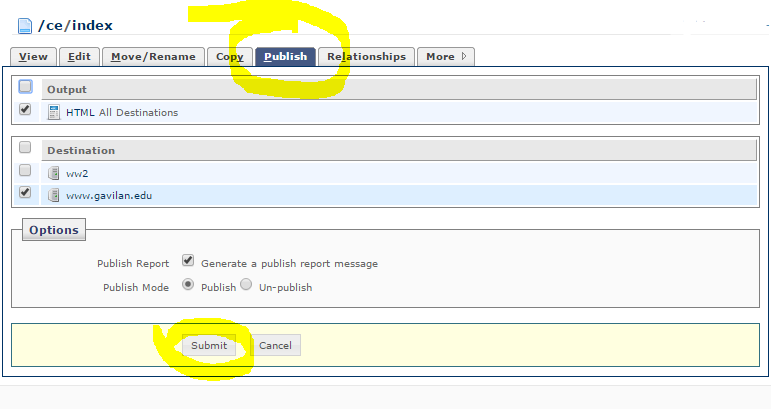Click the HTML All Destinations output icon
The width and height of the screenshot is (779, 409).
(x=54, y=112)
